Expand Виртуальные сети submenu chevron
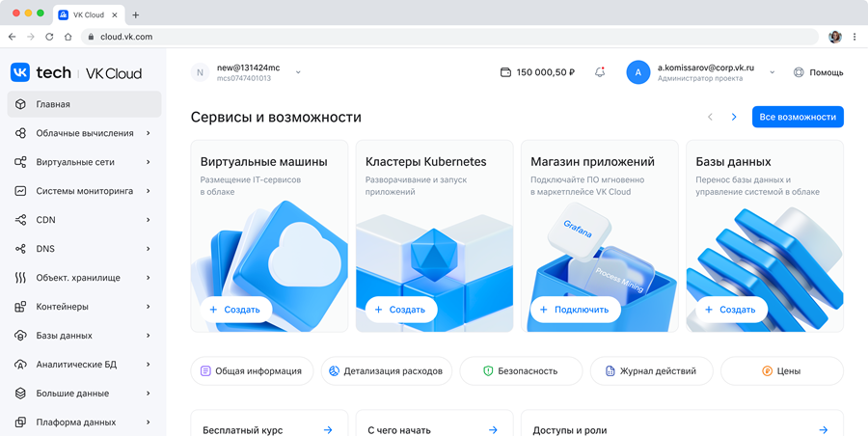Screen dimensions: 868x436 (149, 162)
